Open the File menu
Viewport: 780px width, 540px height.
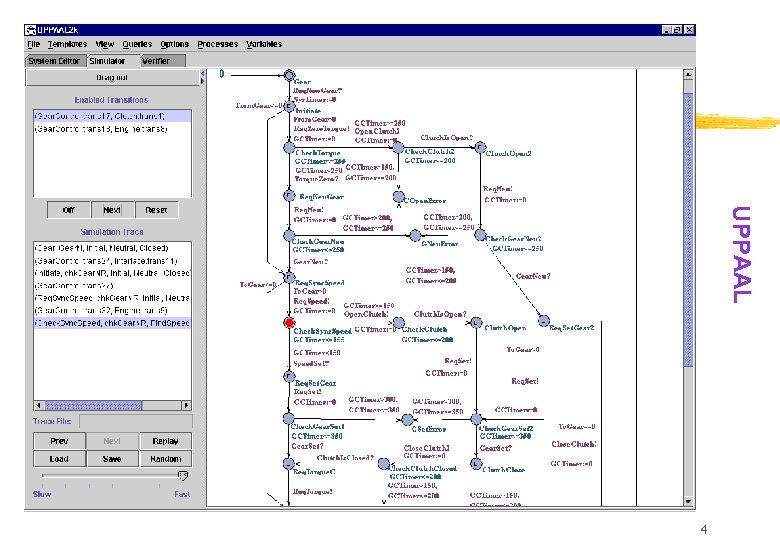coord(33,44)
